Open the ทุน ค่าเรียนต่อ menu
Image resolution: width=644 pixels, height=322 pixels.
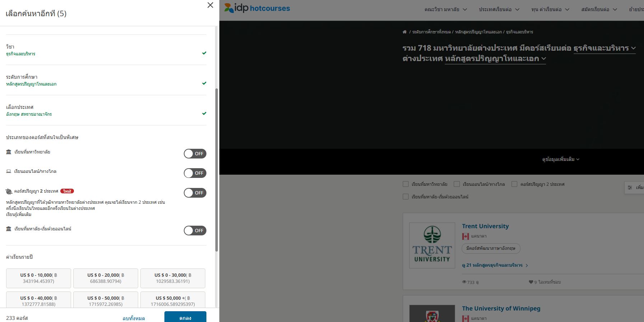point(550,10)
